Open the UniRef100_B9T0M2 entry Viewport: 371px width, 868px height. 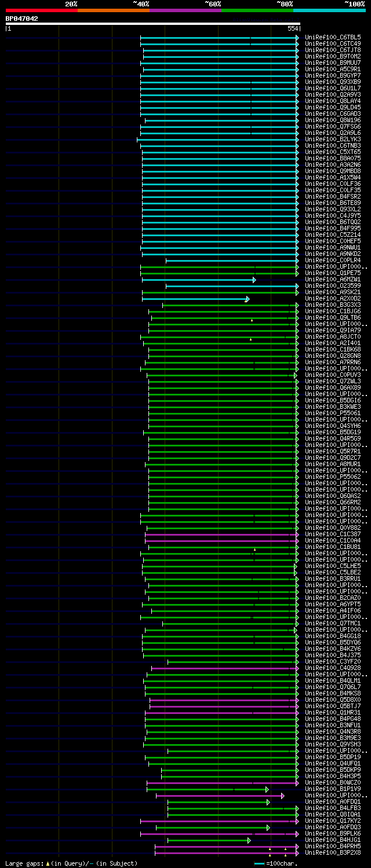333,56
